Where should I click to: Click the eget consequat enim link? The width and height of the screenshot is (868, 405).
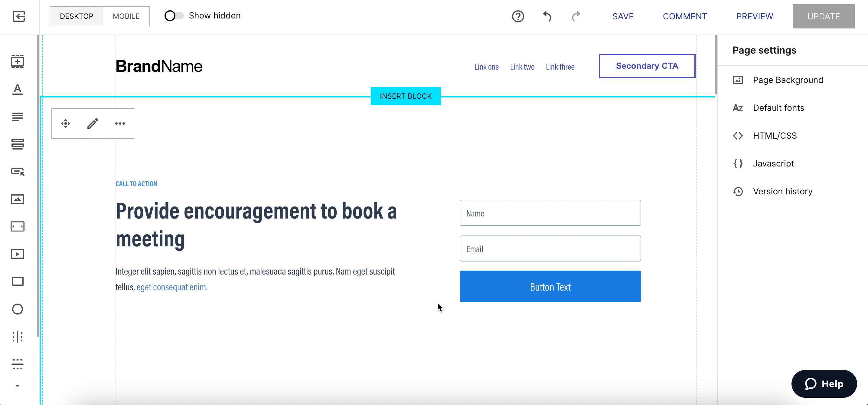point(172,287)
